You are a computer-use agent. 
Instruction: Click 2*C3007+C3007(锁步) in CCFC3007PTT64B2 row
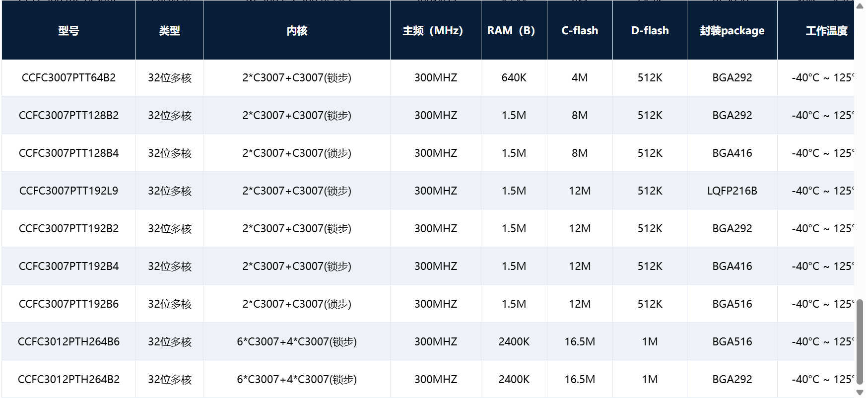pyautogui.click(x=297, y=78)
